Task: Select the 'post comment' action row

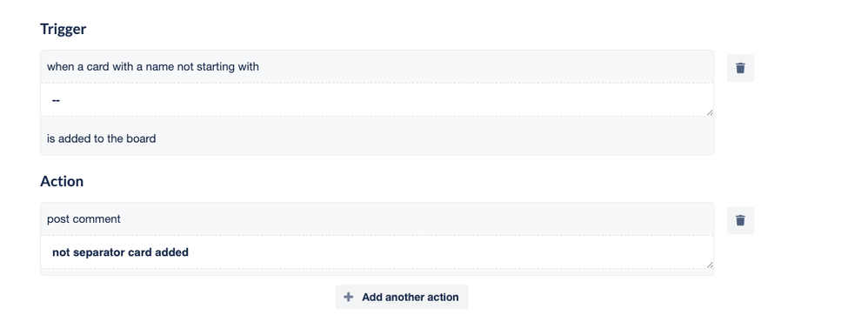Action: [377, 219]
